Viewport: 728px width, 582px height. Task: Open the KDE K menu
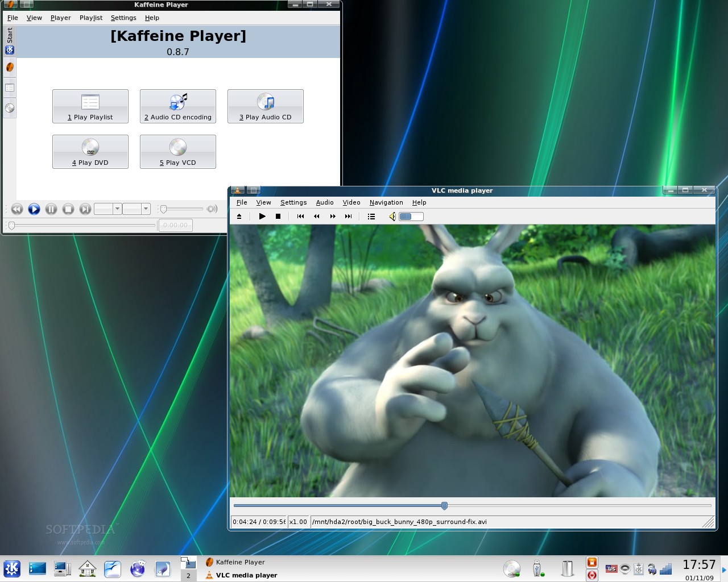(x=12, y=568)
